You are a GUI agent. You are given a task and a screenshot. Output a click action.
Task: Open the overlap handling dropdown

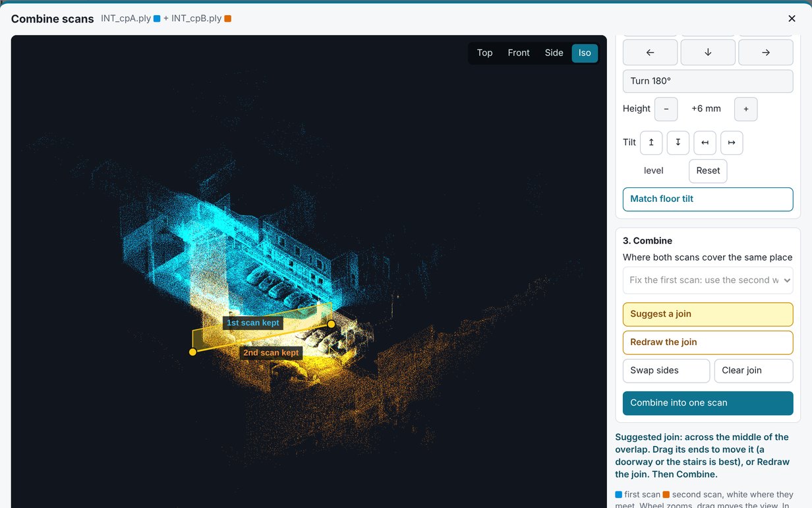point(708,280)
